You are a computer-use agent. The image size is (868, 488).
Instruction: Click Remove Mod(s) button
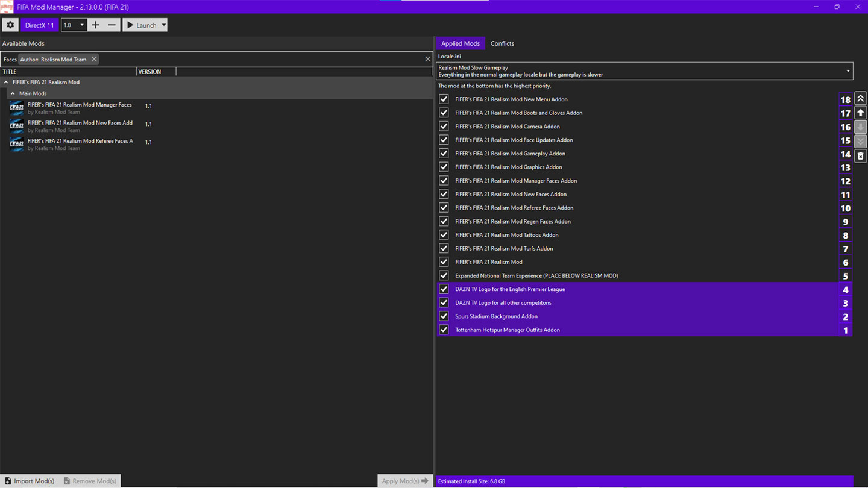tap(90, 481)
